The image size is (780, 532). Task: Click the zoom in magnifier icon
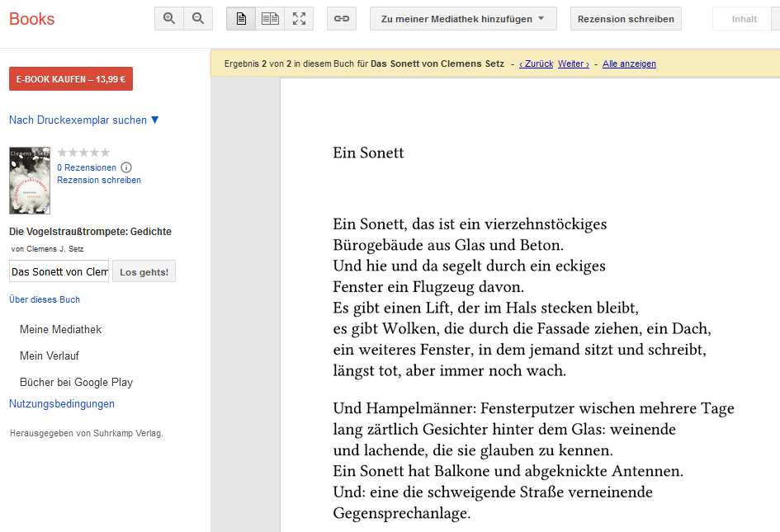169,19
